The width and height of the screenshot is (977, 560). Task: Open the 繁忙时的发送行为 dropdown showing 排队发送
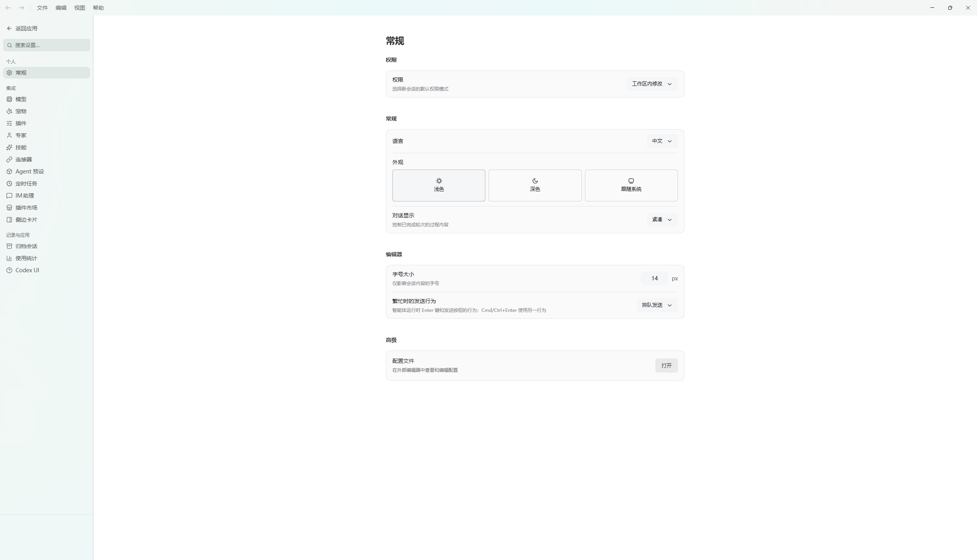pos(657,305)
